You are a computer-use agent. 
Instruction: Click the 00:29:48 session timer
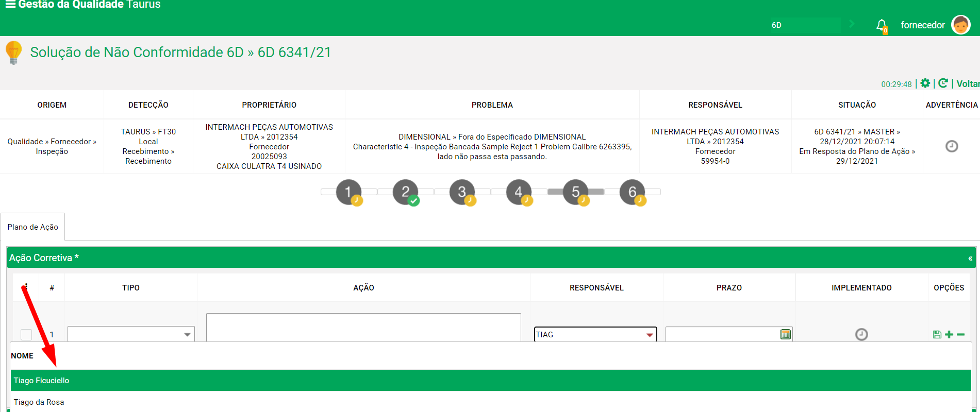(896, 84)
